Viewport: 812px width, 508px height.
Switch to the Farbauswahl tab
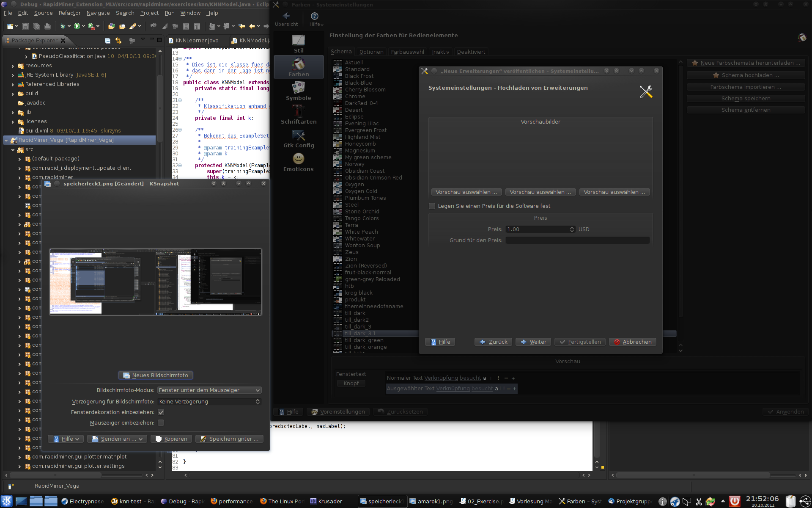tap(407, 52)
